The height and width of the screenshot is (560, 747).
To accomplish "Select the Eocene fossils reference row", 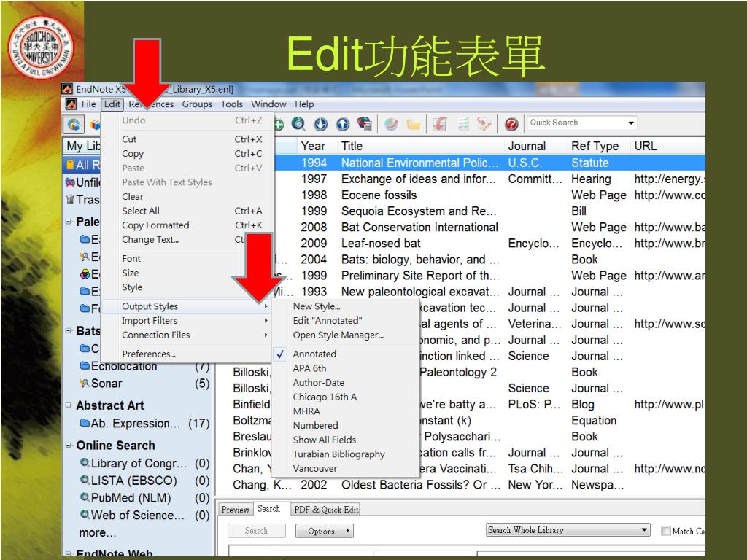I will pos(491,195).
